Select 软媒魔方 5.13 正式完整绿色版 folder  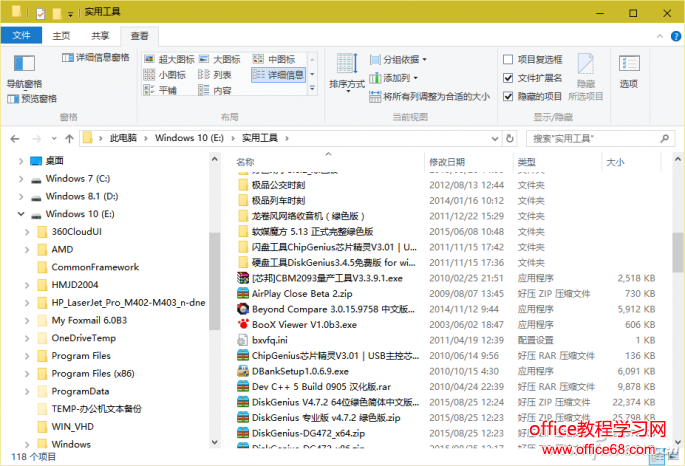pyautogui.click(x=312, y=232)
